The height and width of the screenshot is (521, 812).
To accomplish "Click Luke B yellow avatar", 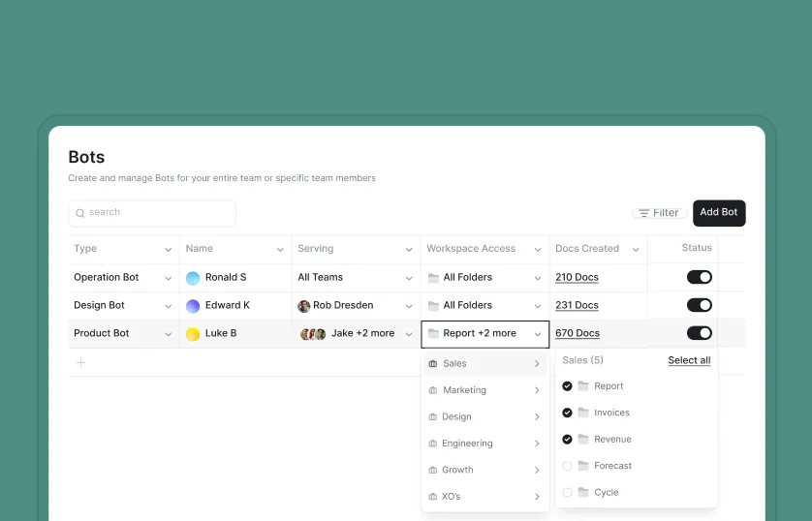I will tap(193, 334).
